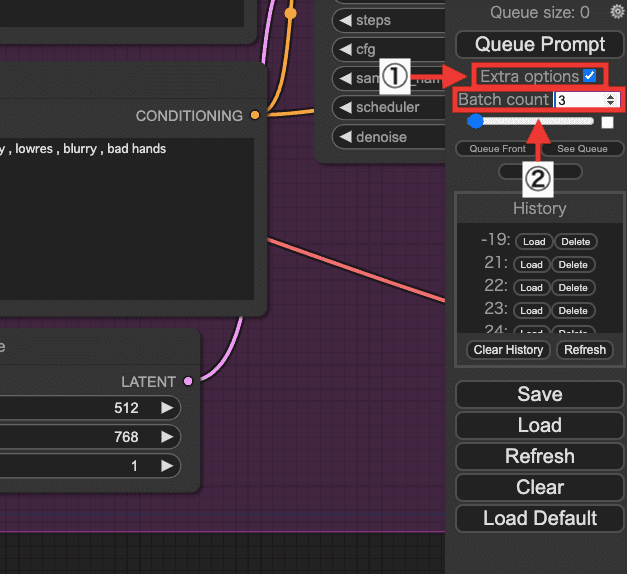Screen dimensions: 627x574
Task: Increase the 768 value with its right arrow
Action: coord(167,437)
